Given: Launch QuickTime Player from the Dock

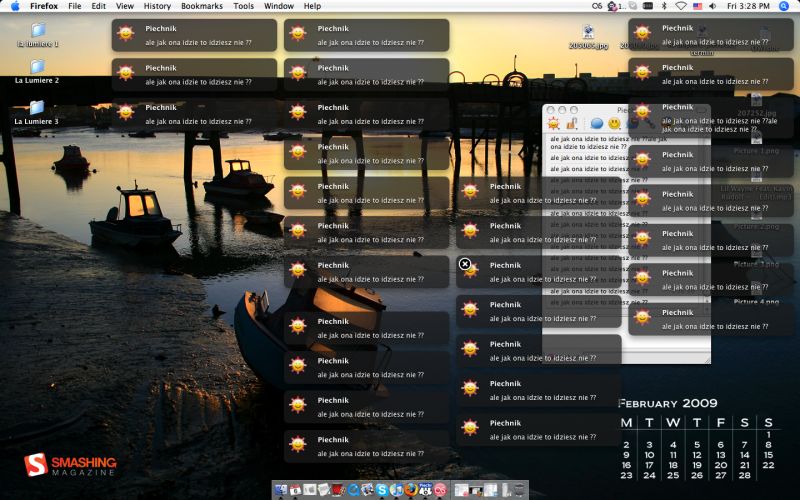Looking at the screenshot, I should pos(354,490).
